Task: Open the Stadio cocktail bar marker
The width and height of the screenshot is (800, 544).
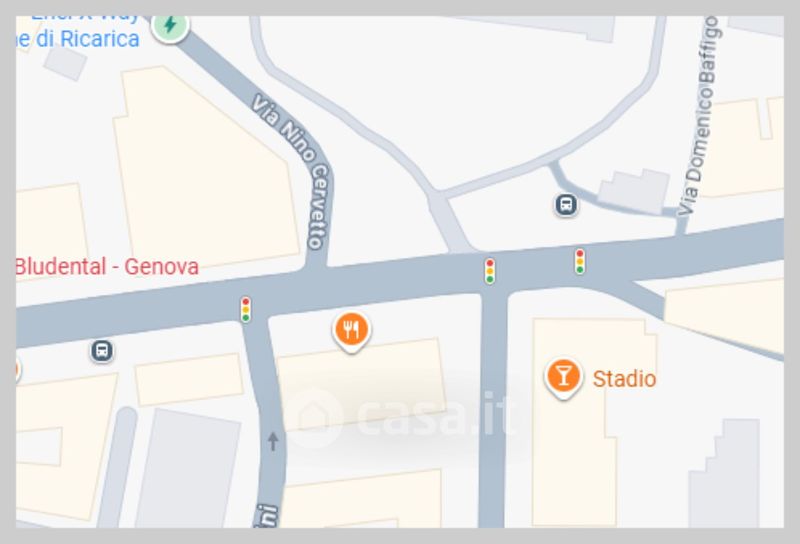Action: [x=563, y=378]
